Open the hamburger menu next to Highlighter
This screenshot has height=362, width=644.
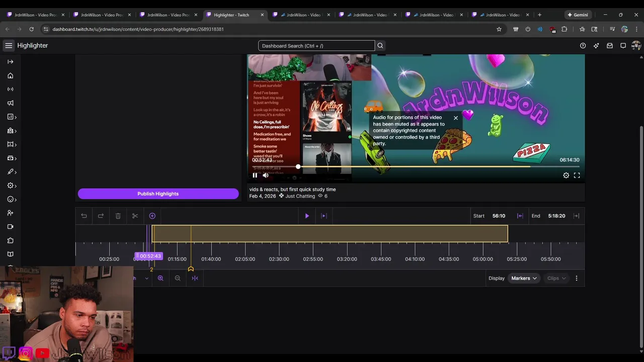pos(9,45)
